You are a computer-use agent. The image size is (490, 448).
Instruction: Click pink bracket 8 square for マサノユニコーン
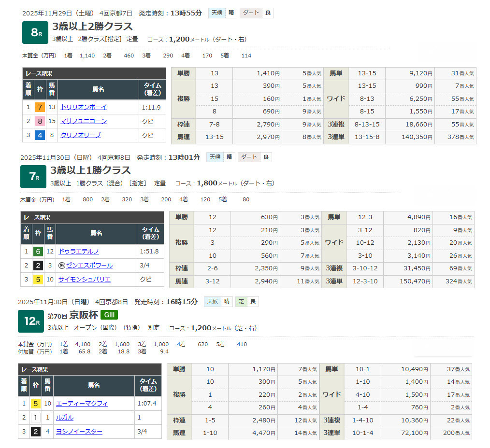(x=40, y=121)
